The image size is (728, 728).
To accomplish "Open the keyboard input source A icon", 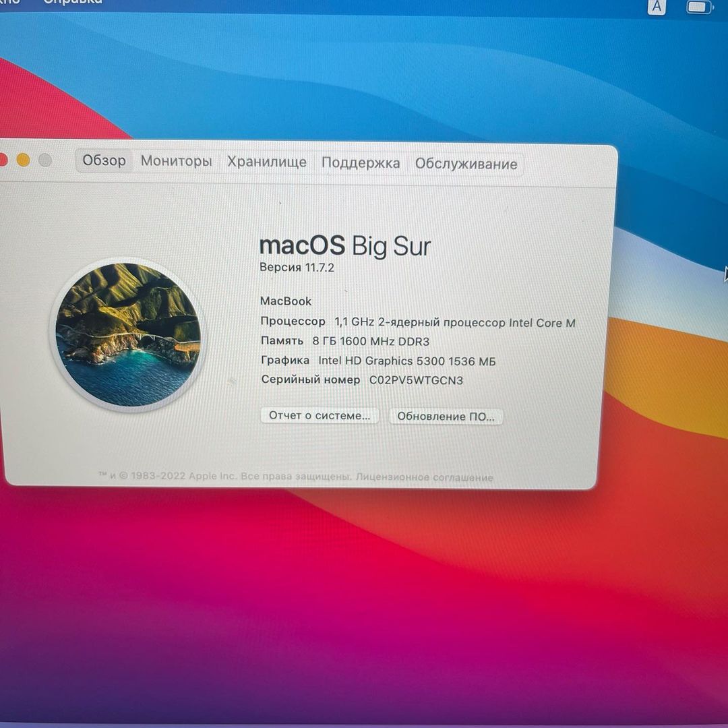I will 657,7.
